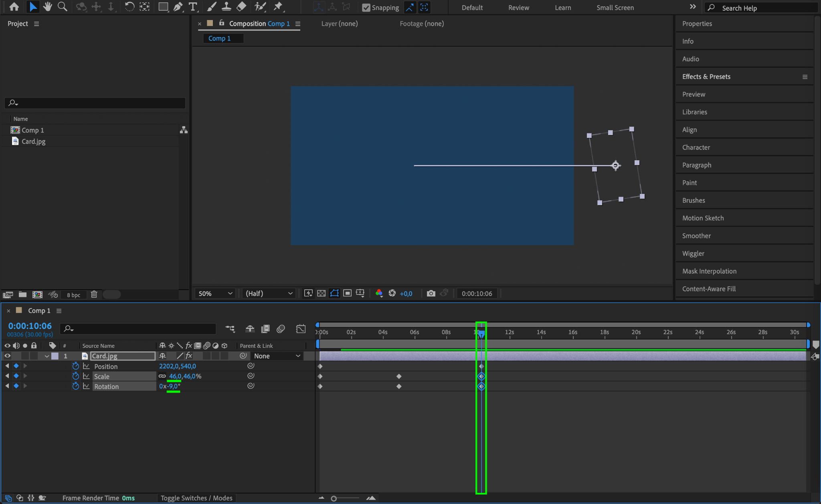Open the (Half) resolution dropdown
The image size is (821, 504).
(x=269, y=293)
